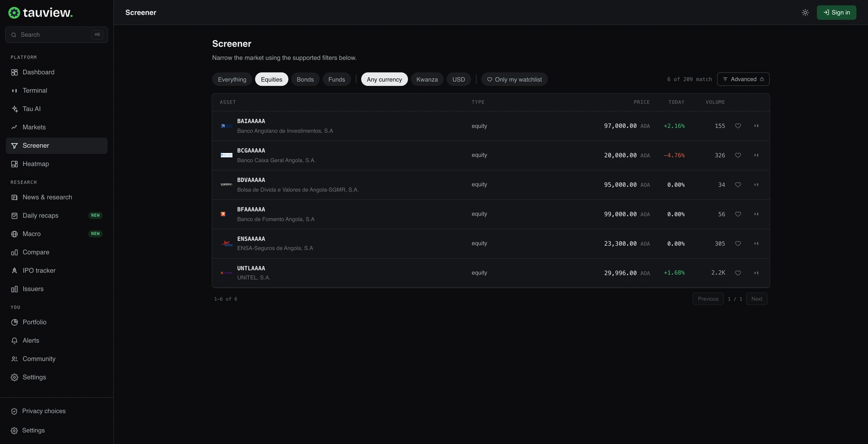
Task: Open Alerts page
Action: [56, 341]
